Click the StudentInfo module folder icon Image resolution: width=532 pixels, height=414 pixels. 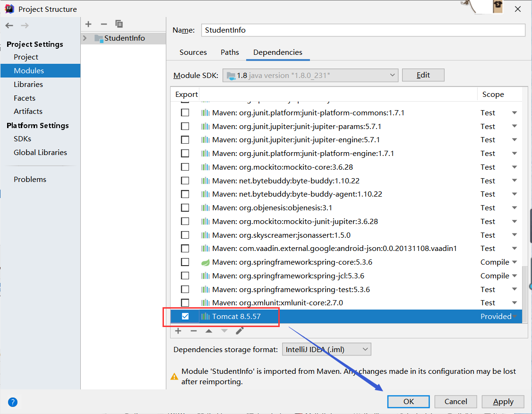pos(99,38)
